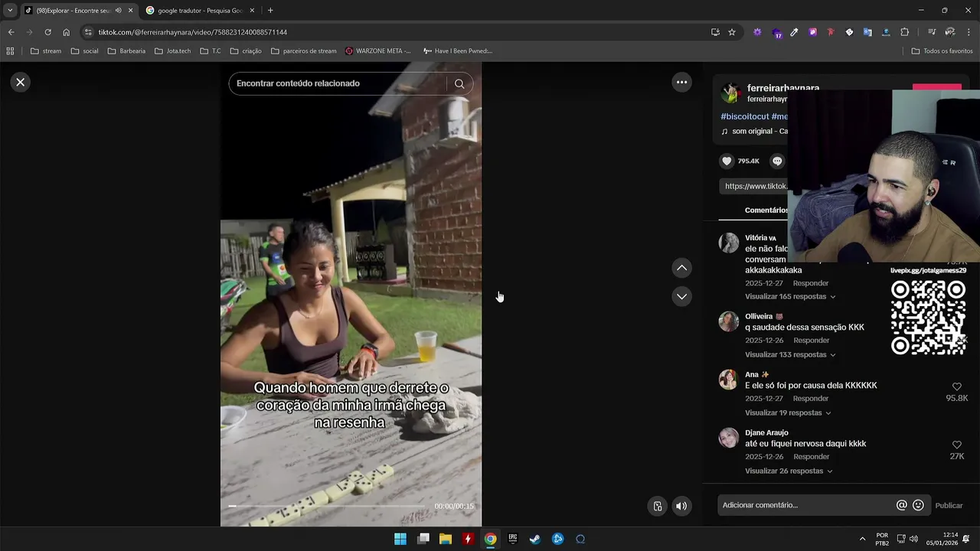The image size is (980, 551).
Task: Open Olliveira's commenter avatar
Action: 728,321
